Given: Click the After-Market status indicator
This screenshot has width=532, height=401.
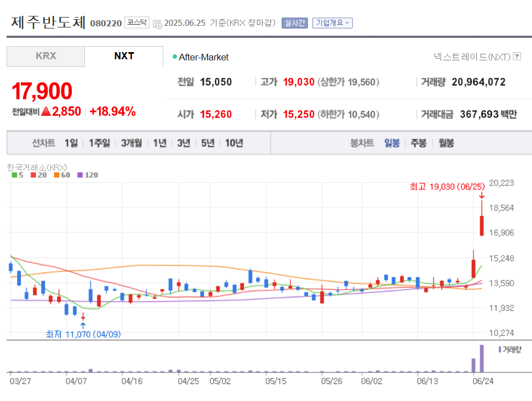Looking at the screenshot, I should click(x=201, y=57).
